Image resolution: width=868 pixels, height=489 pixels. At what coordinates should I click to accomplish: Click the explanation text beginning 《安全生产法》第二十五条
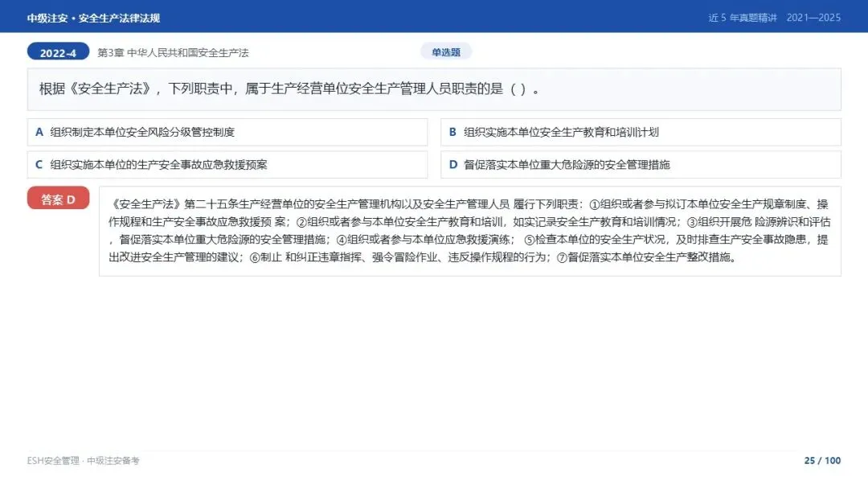point(470,231)
